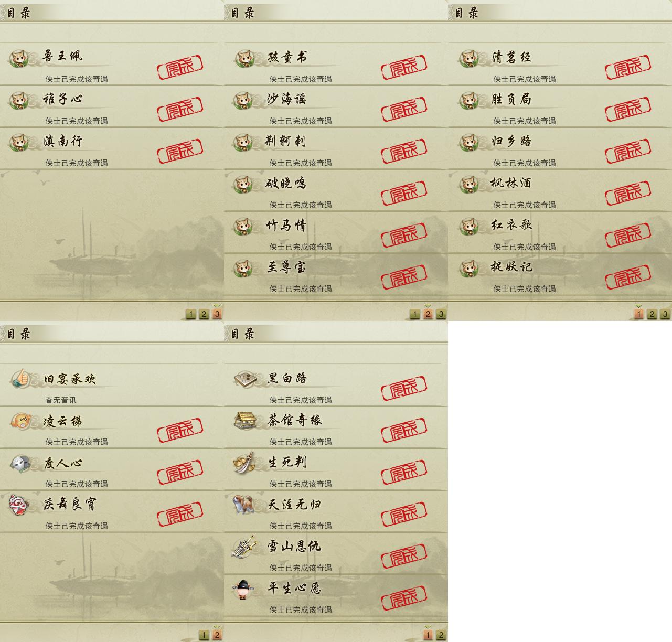Screen dimensions: 672x642
Task: Select the lion dance icon for 庆舞良宵
Action: point(19,505)
